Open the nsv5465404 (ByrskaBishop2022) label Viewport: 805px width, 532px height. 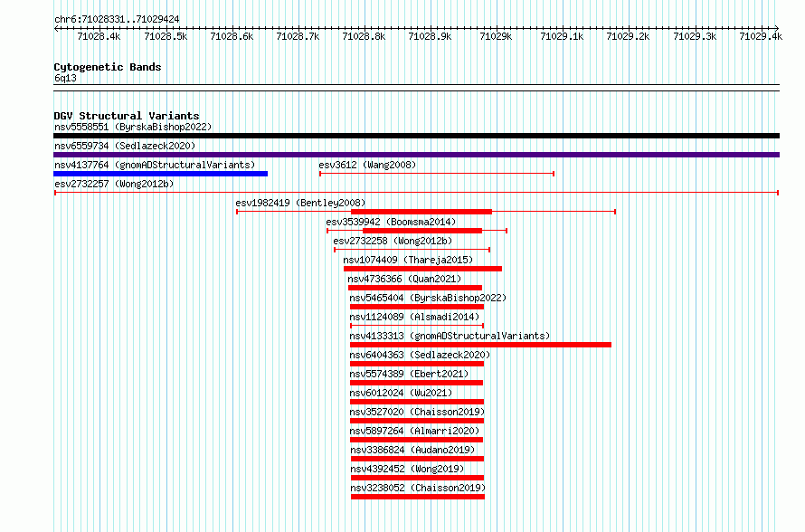click(x=428, y=298)
